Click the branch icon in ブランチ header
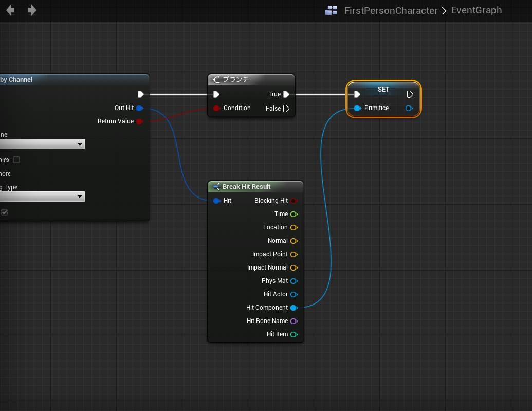 point(216,80)
